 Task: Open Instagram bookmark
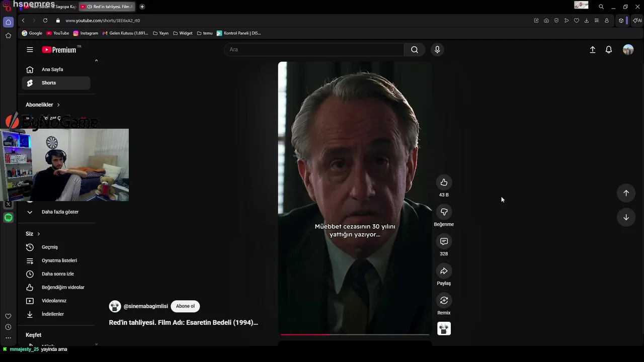(x=86, y=33)
